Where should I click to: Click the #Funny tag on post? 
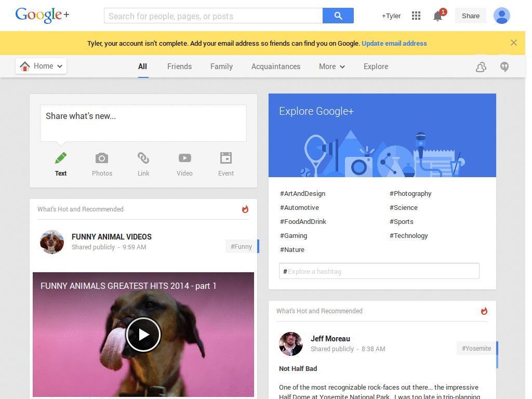click(241, 246)
